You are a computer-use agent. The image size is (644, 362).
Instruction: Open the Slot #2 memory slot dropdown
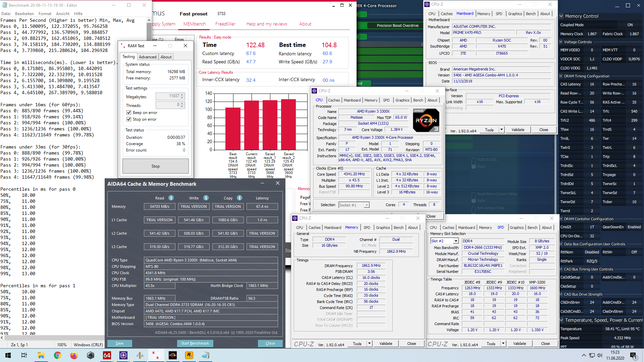(444, 241)
